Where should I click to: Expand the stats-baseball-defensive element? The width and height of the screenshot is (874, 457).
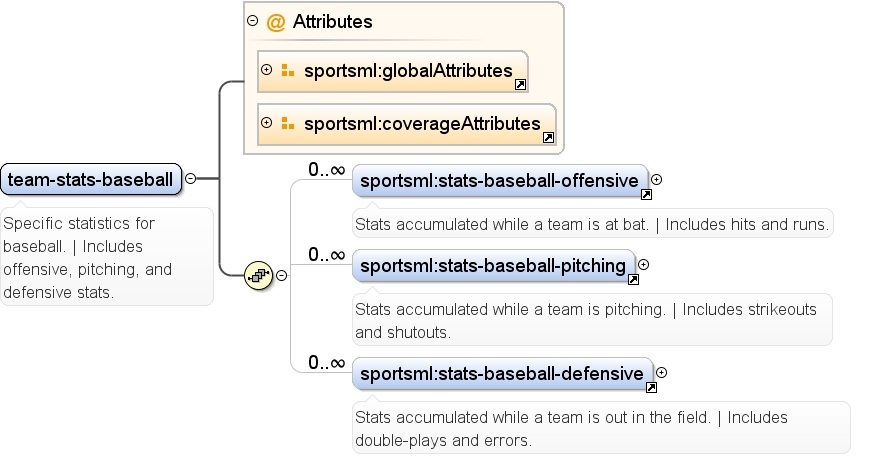point(662,372)
